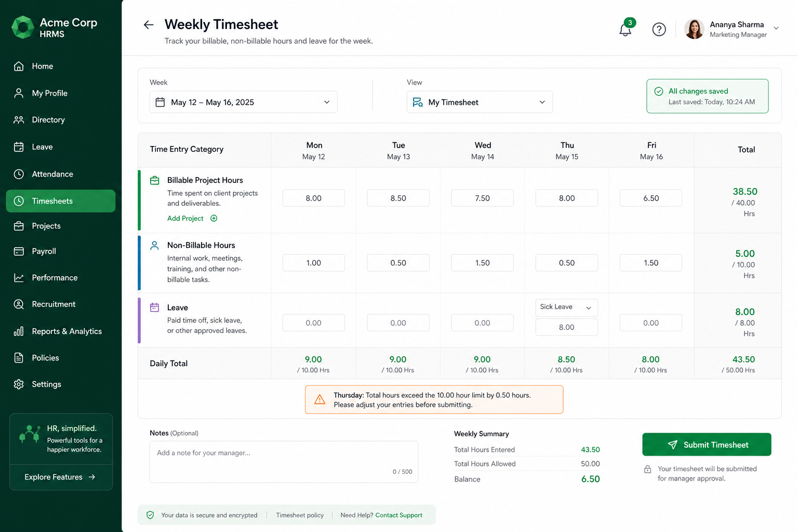Click Thursday sick leave hours field 8.00
This screenshot has width=798, height=532.
(x=566, y=327)
